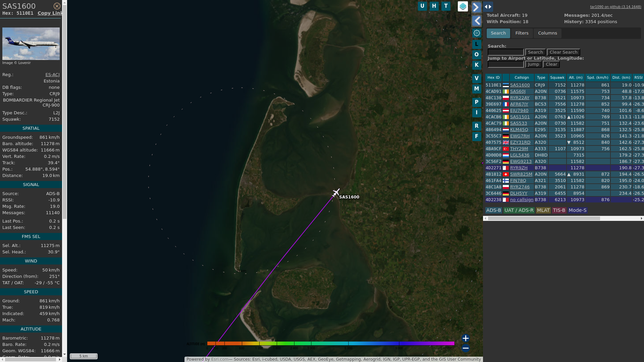Toggle the T map button
Viewport: 644px width, 362px height.
click(446, 6)
